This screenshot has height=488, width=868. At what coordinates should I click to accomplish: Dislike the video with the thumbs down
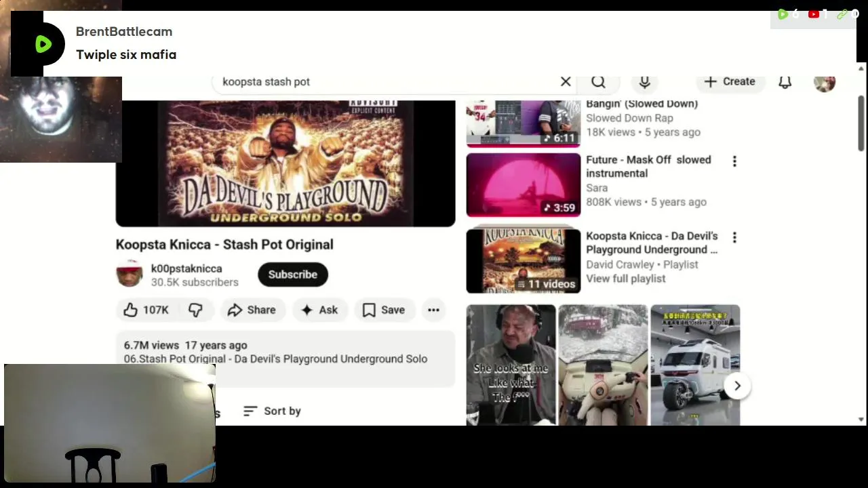click(x=195, y=310)
